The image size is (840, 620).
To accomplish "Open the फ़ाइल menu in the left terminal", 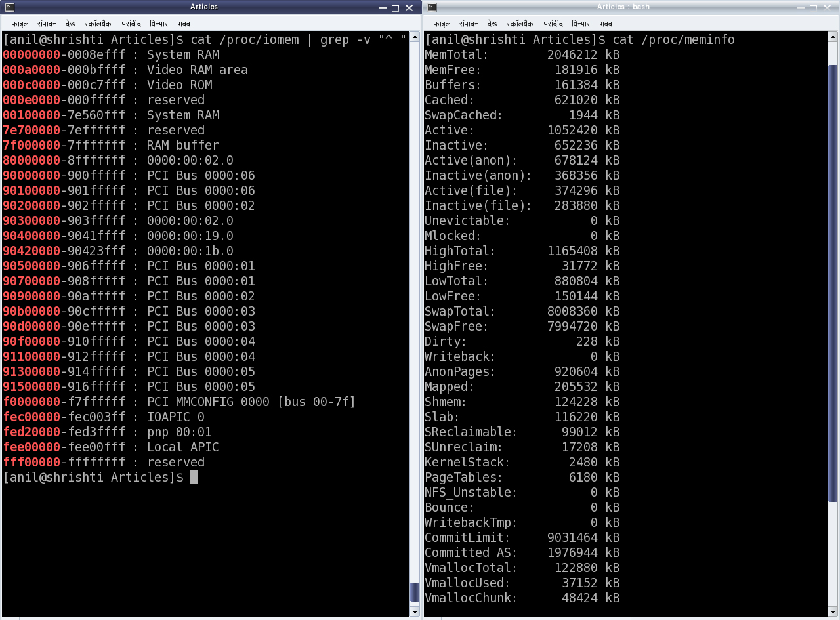I will coord(20,23).
